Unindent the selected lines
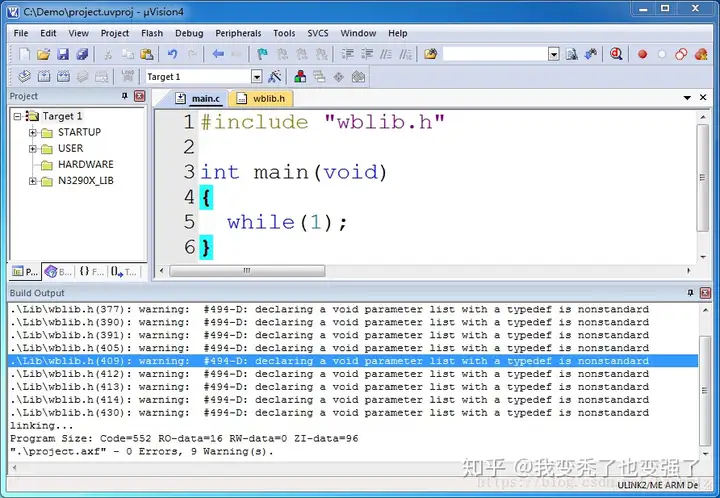720x498 pixels. click(366, 54)
